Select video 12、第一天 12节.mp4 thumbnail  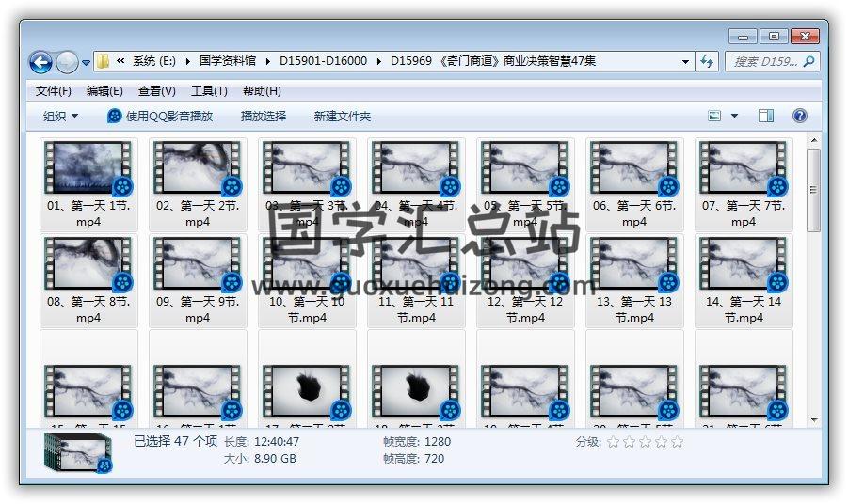coord(524,264)
